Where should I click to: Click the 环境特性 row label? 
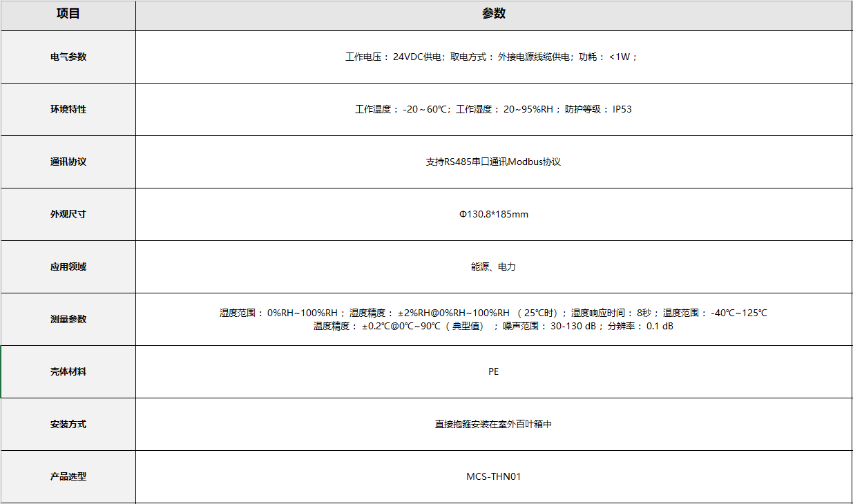pyautogui.click(x=67, y=109)
